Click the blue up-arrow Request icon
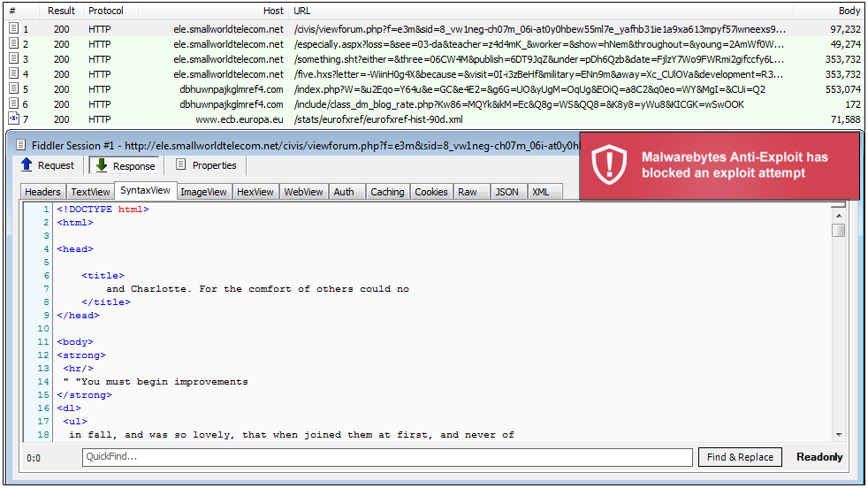Screen dimensions: 868x488 point(27,165)
